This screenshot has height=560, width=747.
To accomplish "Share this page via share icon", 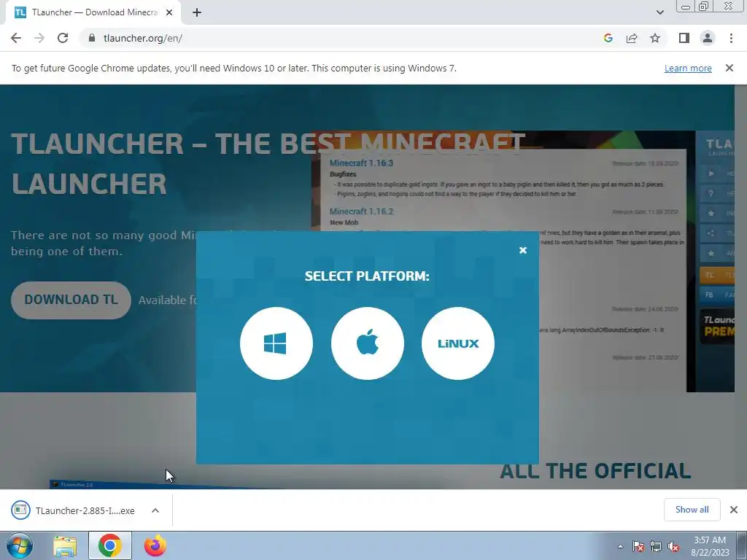I will [x=632, y=38].
